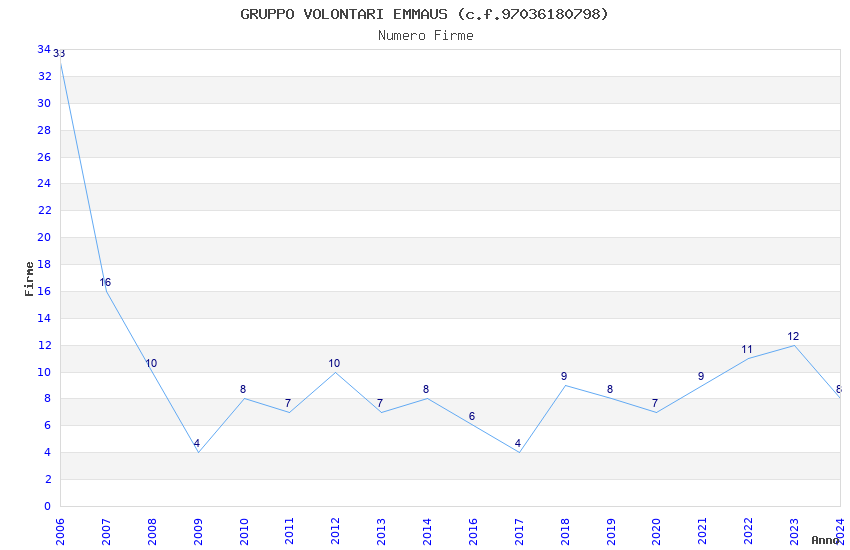Click the 2012 data point labeled 10
Screen dimensions: 850x550
pos(335,372)
